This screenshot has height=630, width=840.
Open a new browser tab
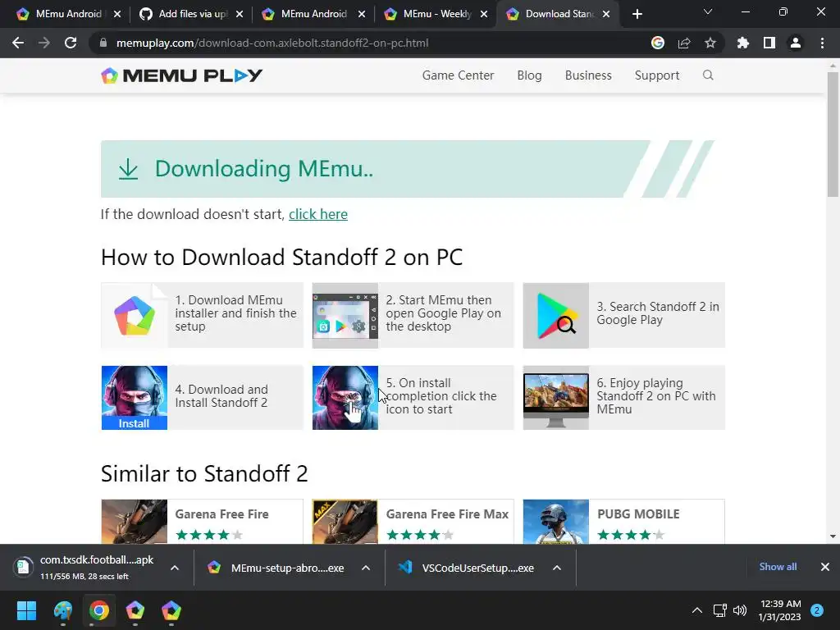637,14
